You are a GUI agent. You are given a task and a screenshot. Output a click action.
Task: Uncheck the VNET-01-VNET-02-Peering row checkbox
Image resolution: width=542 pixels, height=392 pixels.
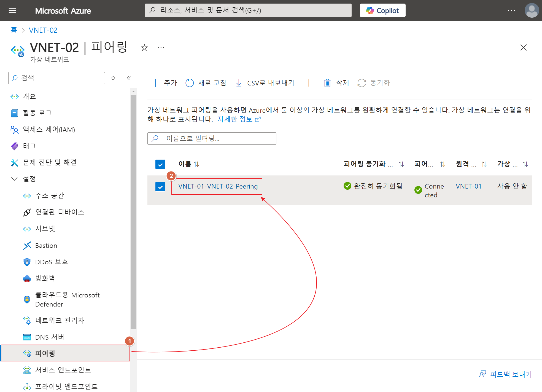160,187
